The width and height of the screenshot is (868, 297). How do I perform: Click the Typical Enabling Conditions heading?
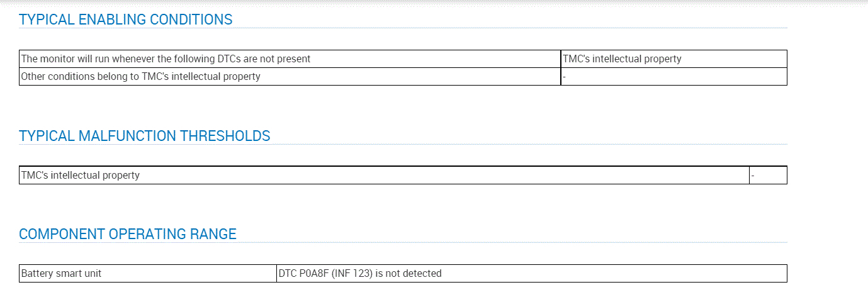coord(126,20)
